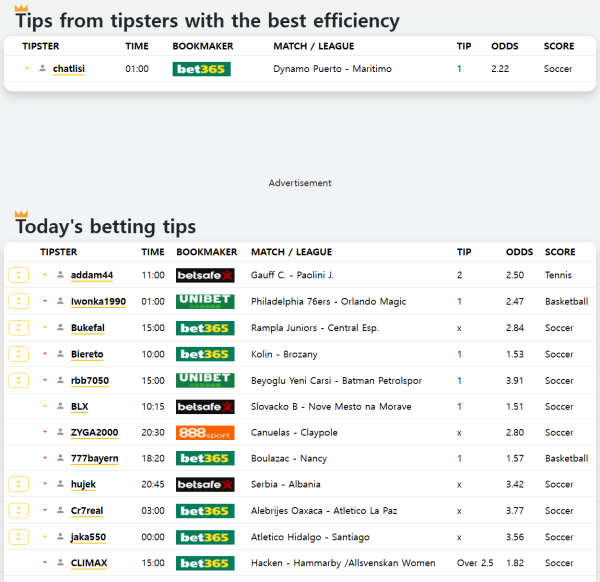Click betsafe logo for Serbia - Albania
600x582 pixels.
pos(205,484)
